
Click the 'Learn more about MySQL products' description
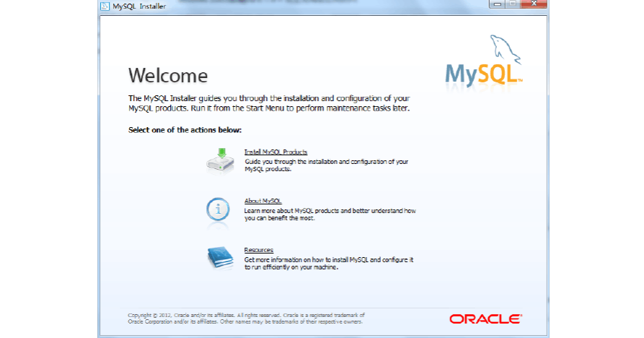(x=330, y=214)
